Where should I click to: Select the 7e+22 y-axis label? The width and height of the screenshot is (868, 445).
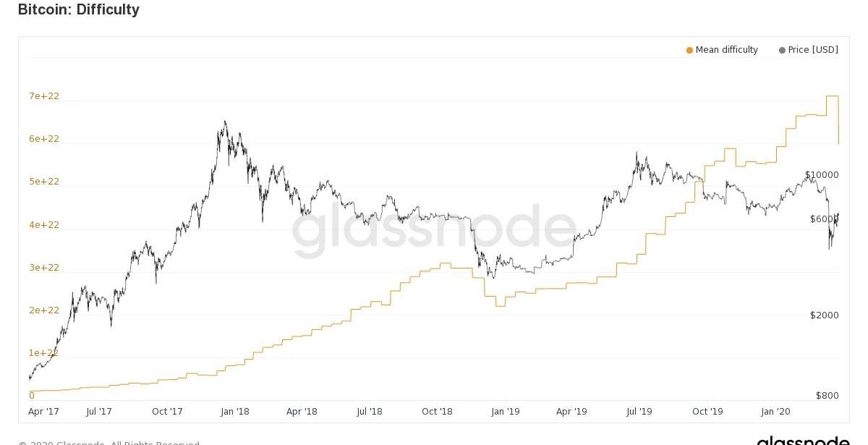click(44, 96)
